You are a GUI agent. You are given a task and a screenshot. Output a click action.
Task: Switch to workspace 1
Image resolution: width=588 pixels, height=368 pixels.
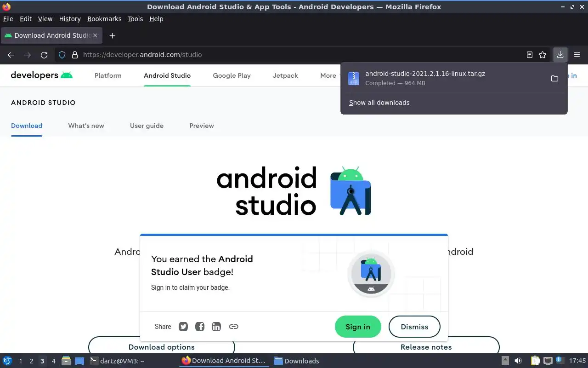(x=20, y=361)
